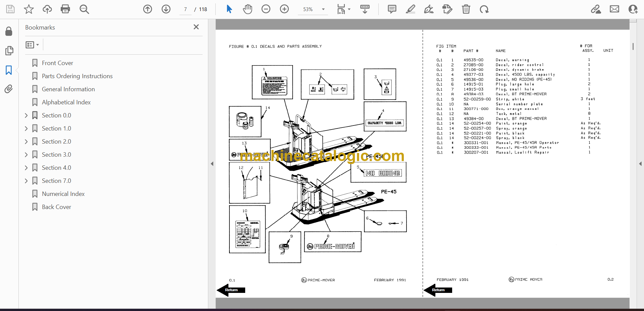Image resolution: width=644 pixels, height=311 pixels.
Task: Select the Section 0.0 bookmark label
Action: pyautogui.click(x=56, y=115)
